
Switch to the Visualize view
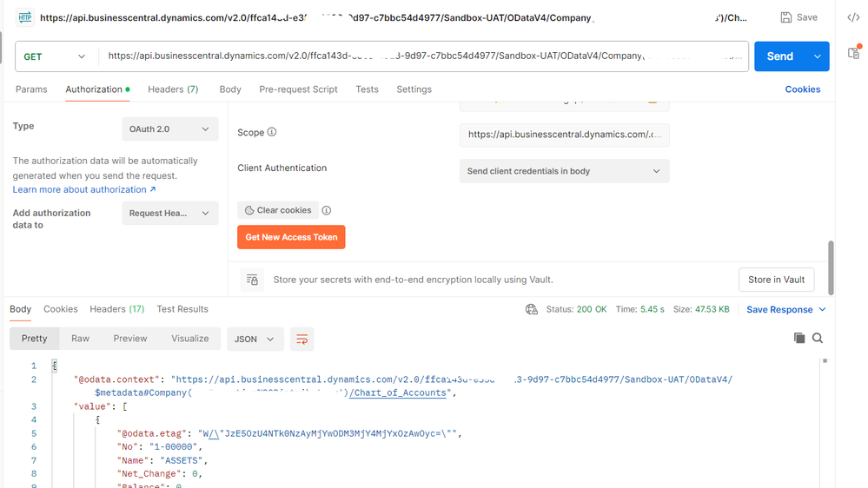pyautogui.click(x=190, y=339)
